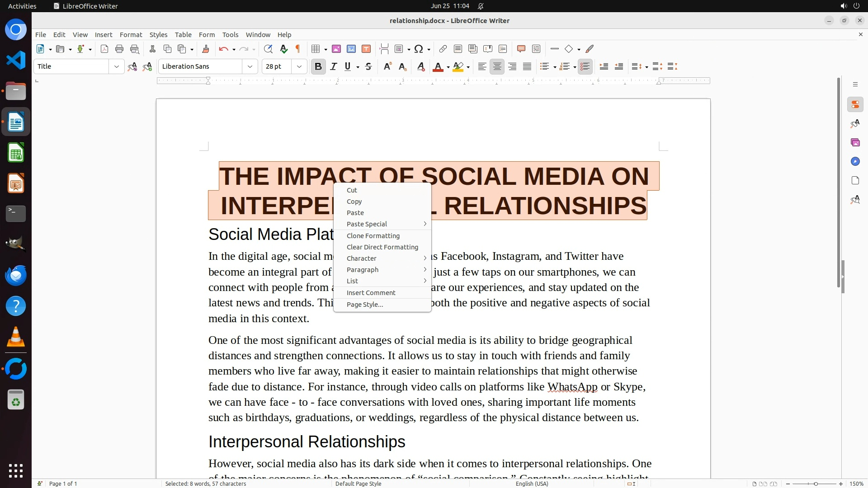Image resolution: width=868 pixels, height=488 pixels.
Task: Click the Strikethrough formatting icon
Action: 368,67
